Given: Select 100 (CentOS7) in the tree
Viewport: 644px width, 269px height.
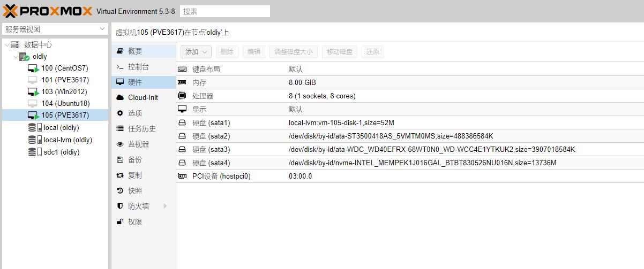Looking at the screenshot, I should (x=65, y=68).
